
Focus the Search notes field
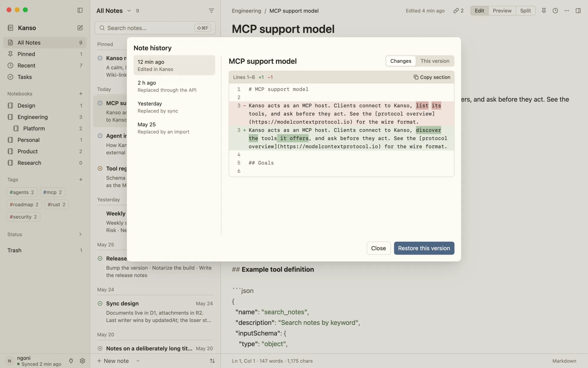pyautogui.click(x=155, y=28)
